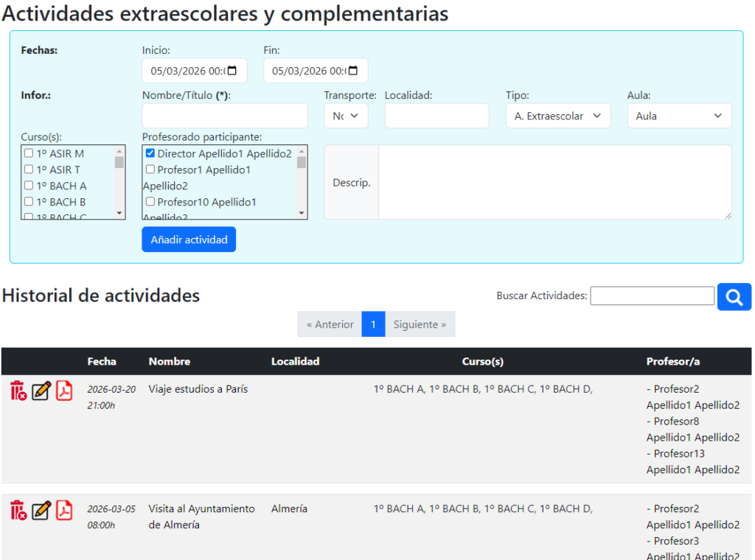
Task: Edit the Visita al Ayuntamiento activity
Action: pyautogui.click(x=41, y=510)
